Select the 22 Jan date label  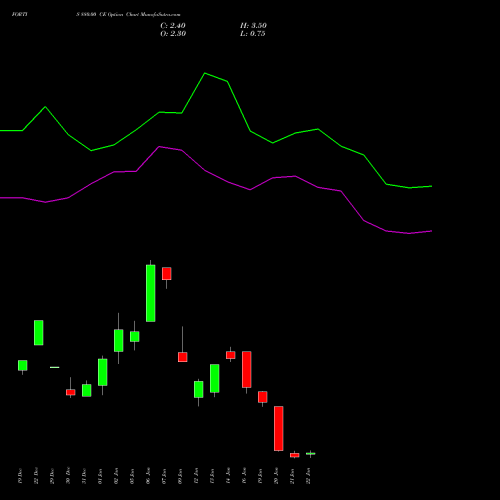[308, 476]
